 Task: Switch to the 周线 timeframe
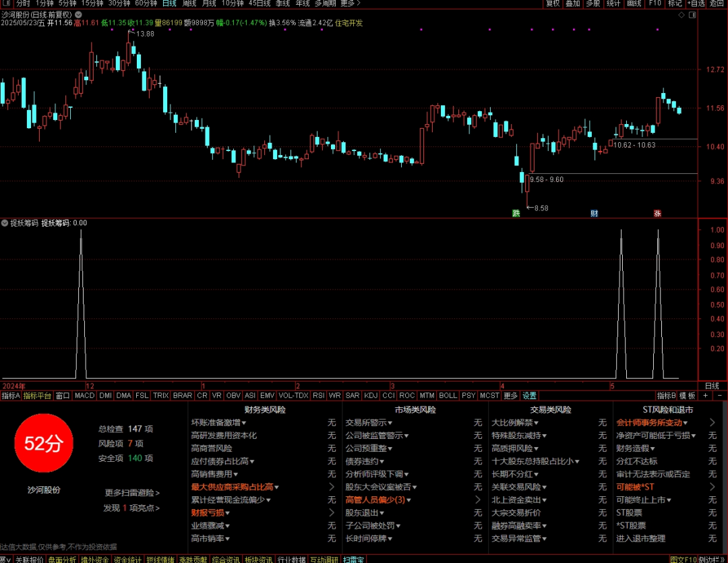(x=189, y=3)
